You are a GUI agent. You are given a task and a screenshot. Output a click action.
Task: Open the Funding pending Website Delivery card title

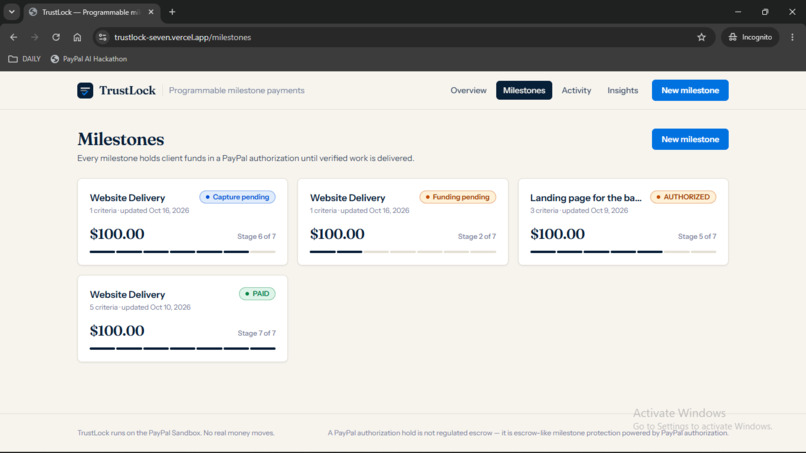click(x=347, y=198)
